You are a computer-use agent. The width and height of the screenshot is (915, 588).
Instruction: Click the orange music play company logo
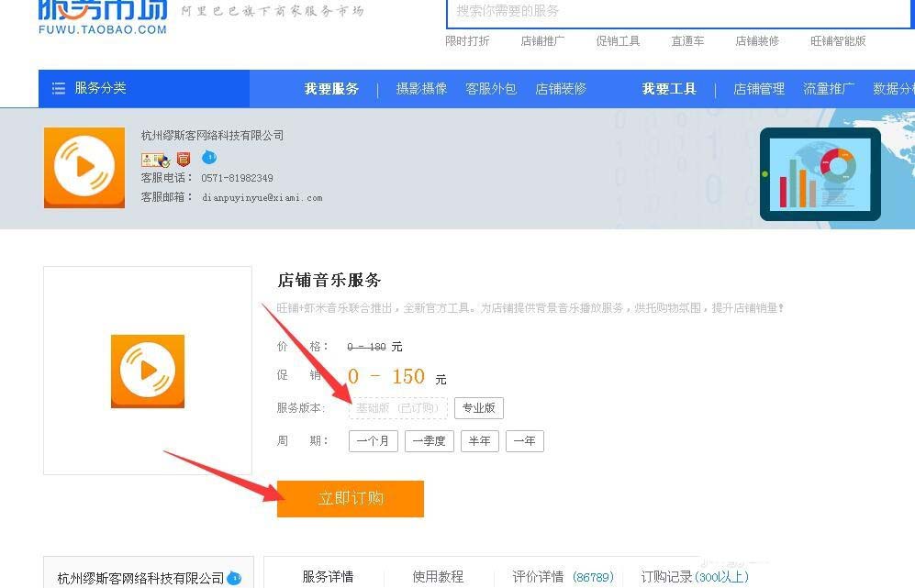pyautogui.click(x=84, y=168)
